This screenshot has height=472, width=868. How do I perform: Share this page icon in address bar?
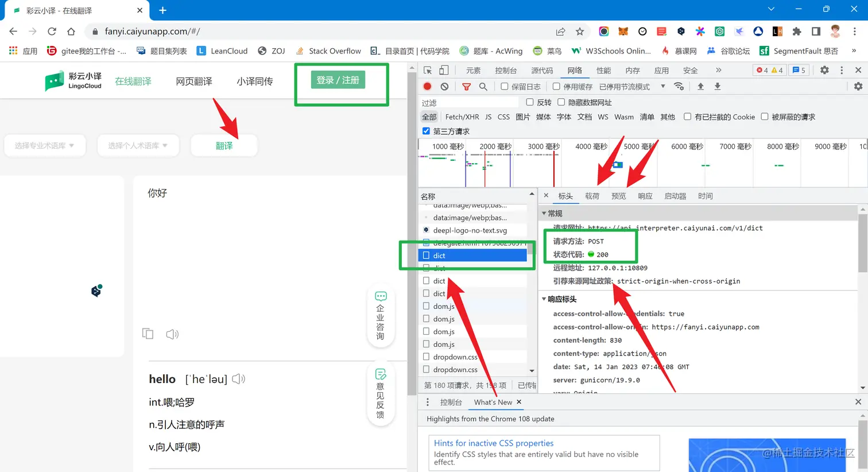[560, 32]
